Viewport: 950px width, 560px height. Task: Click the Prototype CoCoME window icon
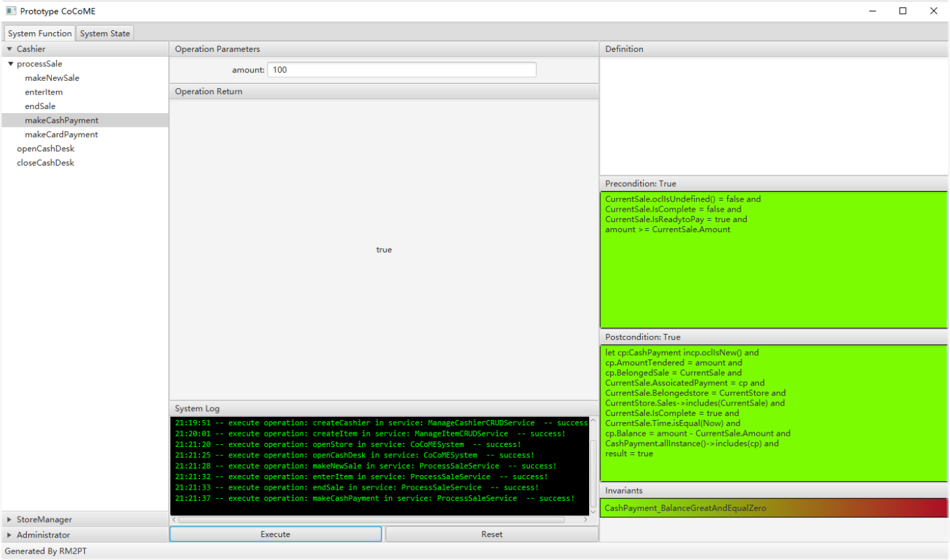click(11, 11)
